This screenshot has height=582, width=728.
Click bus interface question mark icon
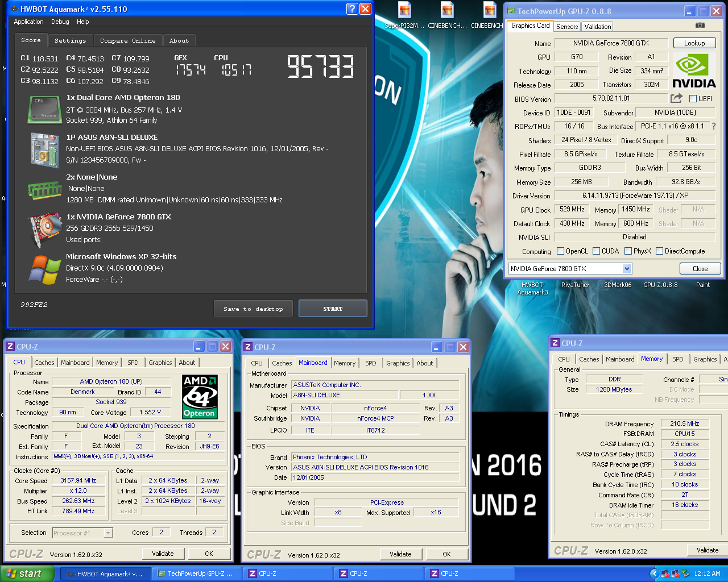(714, 126)
